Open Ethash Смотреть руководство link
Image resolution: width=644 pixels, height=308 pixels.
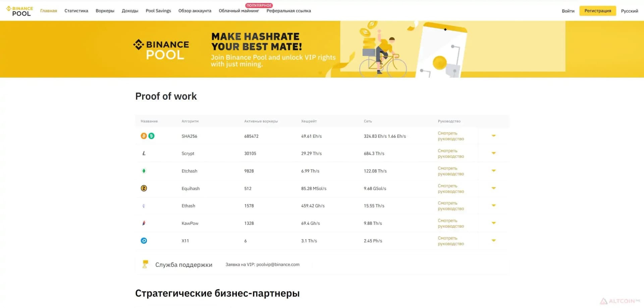tap(451, 206)
